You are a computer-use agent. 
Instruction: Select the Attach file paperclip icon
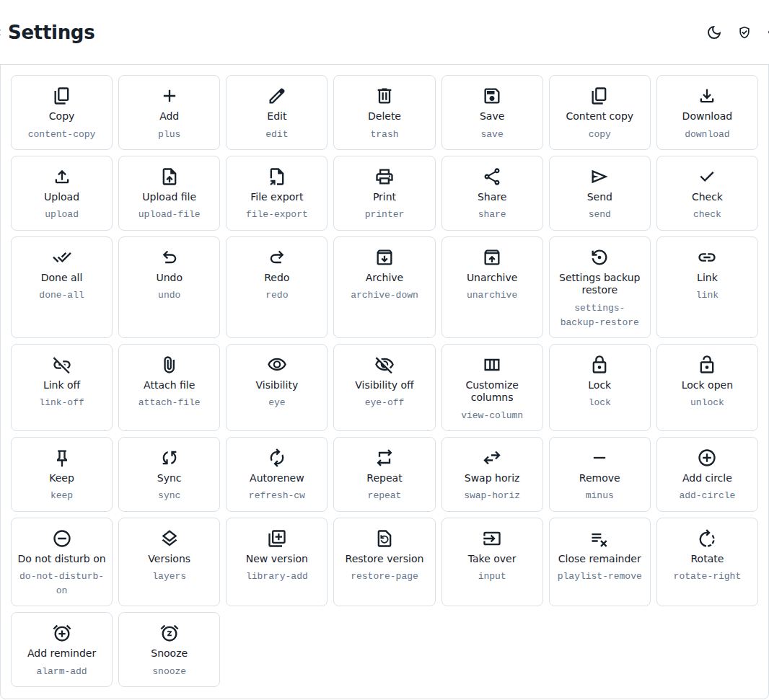(170, 365)
